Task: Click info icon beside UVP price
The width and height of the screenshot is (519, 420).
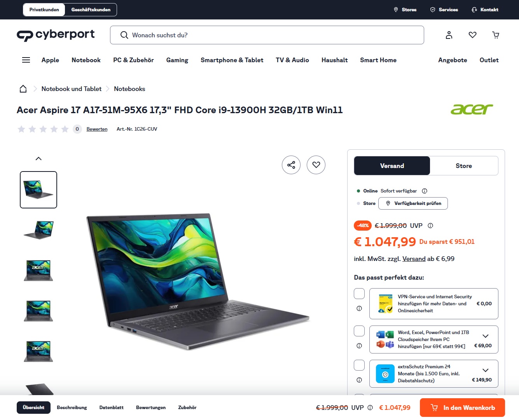Action: tap(430, 226)
